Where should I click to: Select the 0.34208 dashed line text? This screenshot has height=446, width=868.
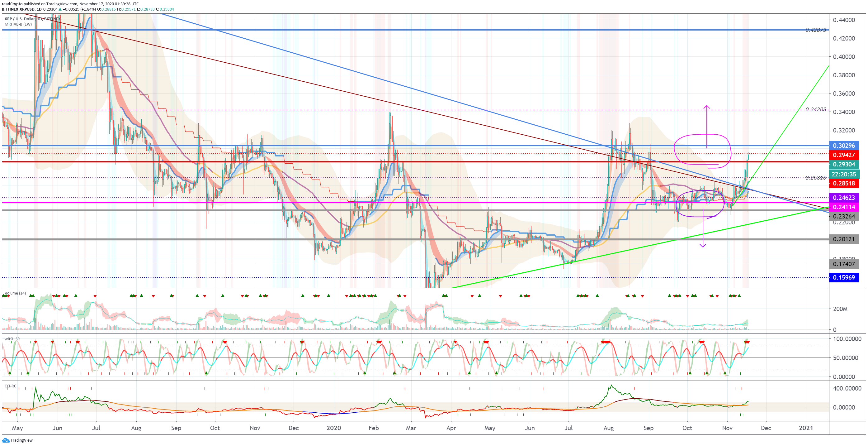(x=816, y=110)
